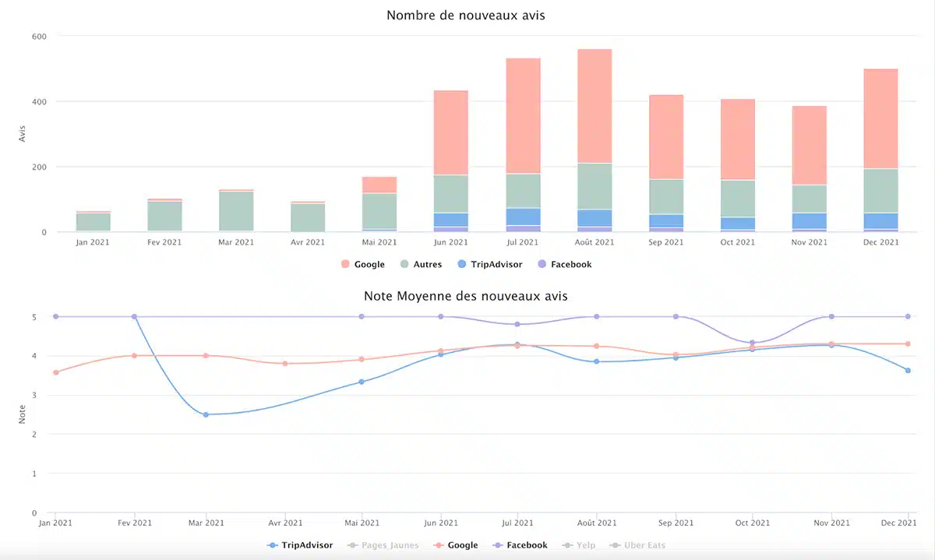Click TripAdvisor data point at Dec 2021
This screenshot has width=935, height=560.
pyautogui.click(x=908, y=370)
